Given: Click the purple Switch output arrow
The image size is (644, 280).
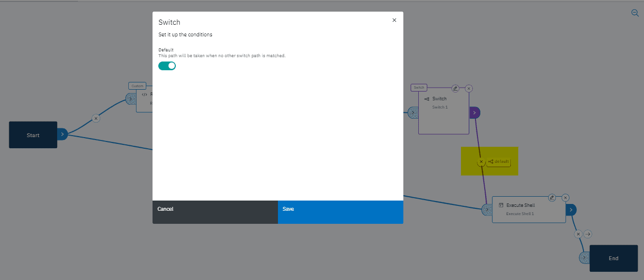Looking at the screenshot, I should [x=475, y=112].
